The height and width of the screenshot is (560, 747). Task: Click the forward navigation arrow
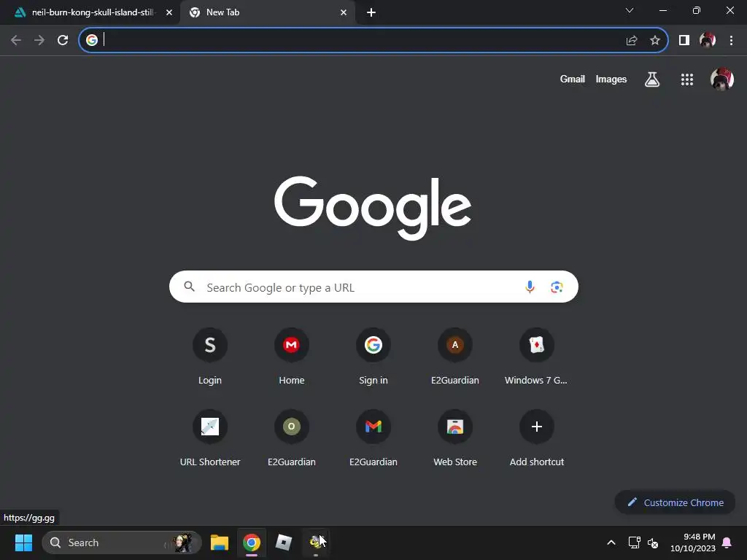tap(39, 40)
